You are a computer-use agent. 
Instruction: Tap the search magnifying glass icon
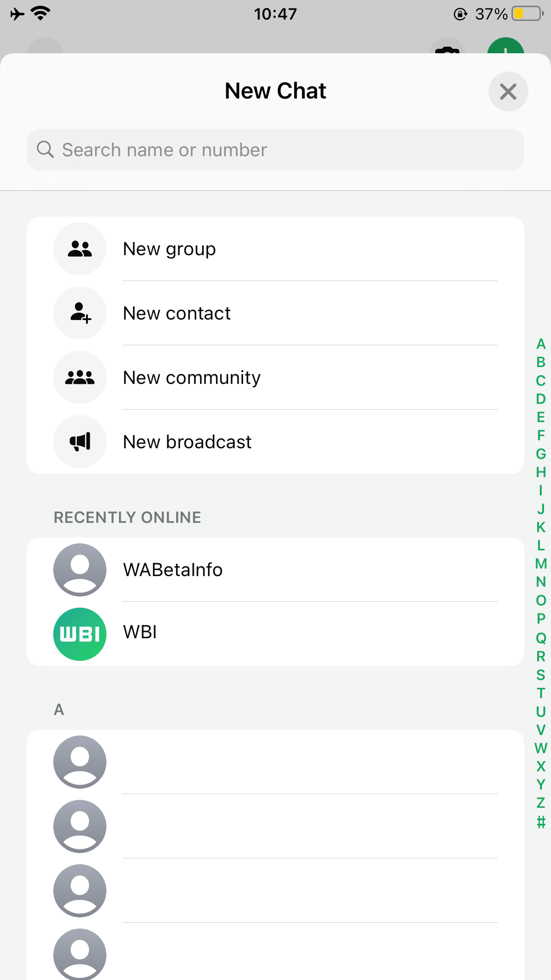coord(45,150)
